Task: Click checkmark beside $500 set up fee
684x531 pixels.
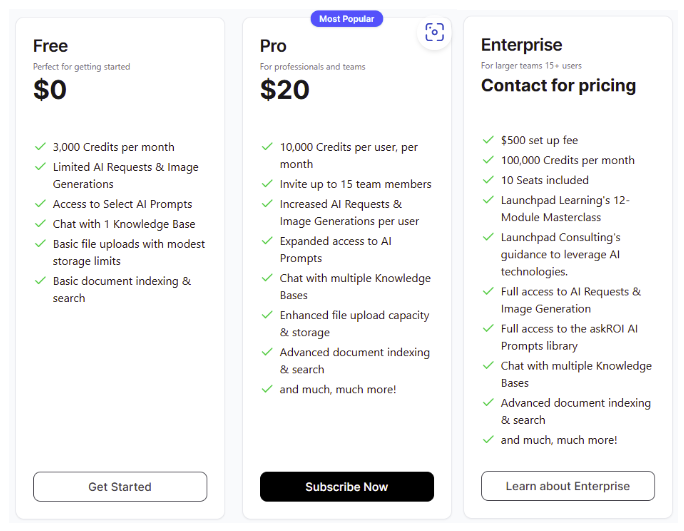Action: [x=488, y=140]
